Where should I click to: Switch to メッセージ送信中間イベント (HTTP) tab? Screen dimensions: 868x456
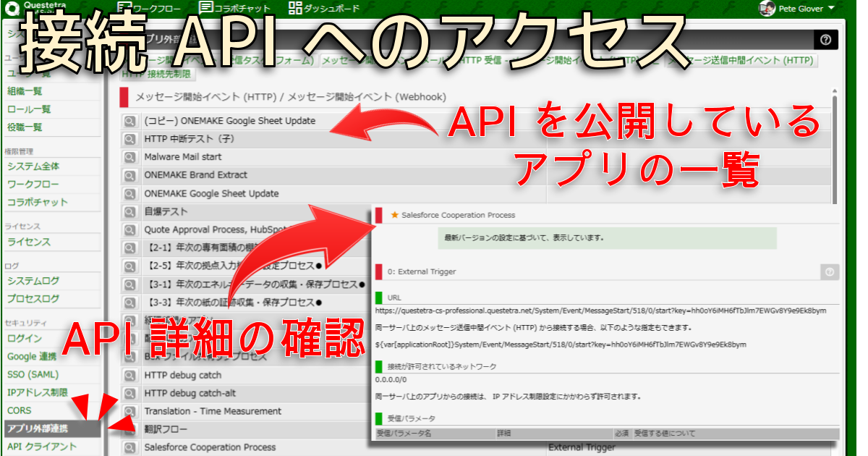[743, 60]
